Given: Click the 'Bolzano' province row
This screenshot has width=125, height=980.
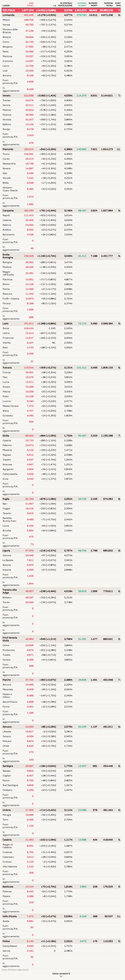Looking at the screenshot, I should [61, 597].
